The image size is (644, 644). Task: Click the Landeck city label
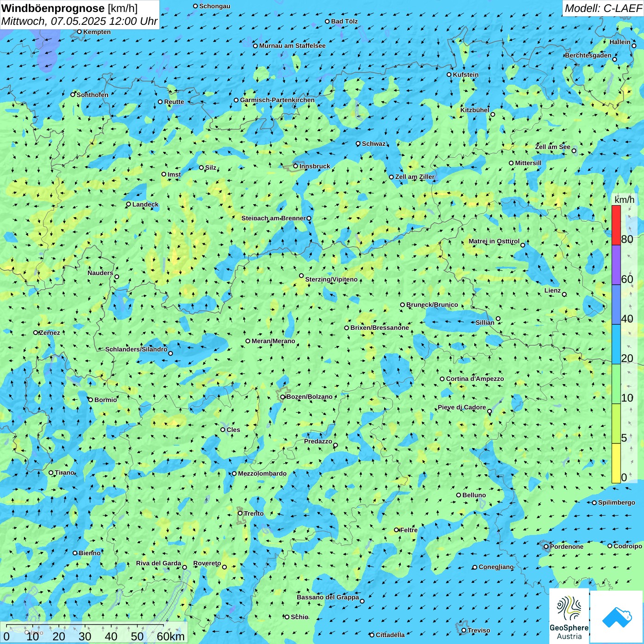coord(145,204)
